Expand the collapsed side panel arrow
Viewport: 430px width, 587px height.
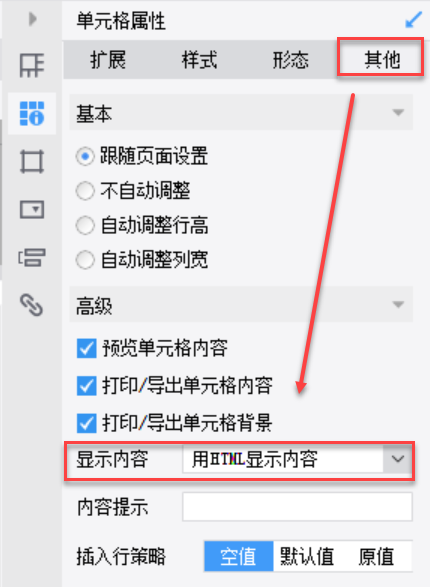tap(33, 18)
